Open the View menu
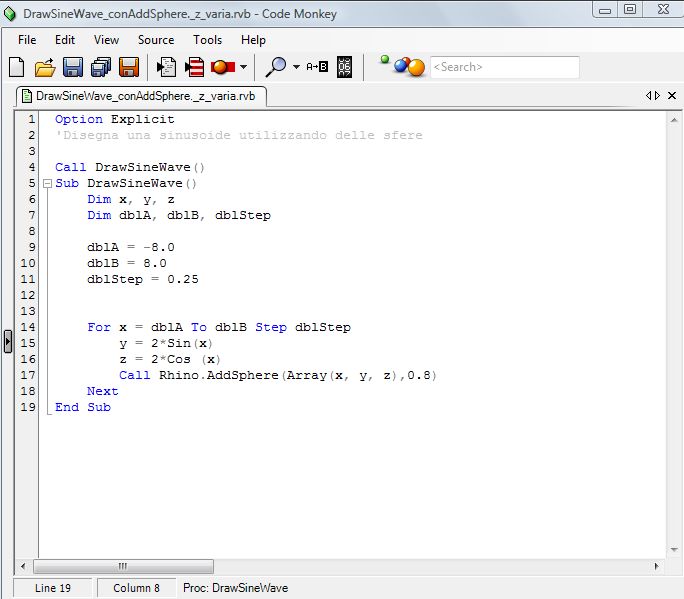 coord(106,40)
